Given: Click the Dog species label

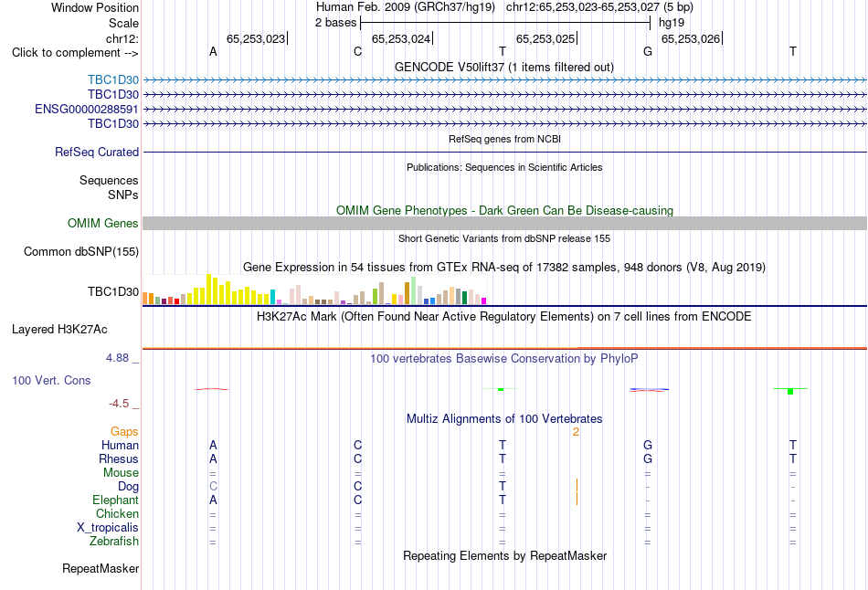Looking at the screenshot, I should [128, 487].
